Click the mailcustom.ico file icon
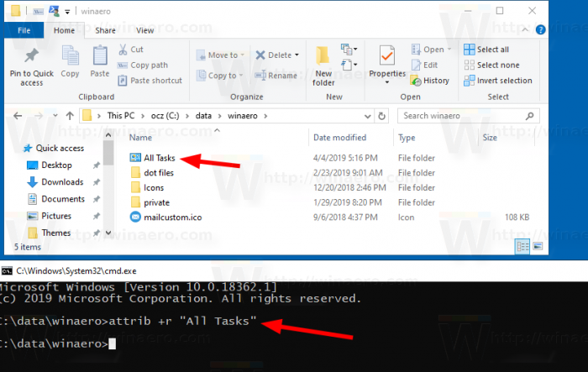 (x=135, y=217)
